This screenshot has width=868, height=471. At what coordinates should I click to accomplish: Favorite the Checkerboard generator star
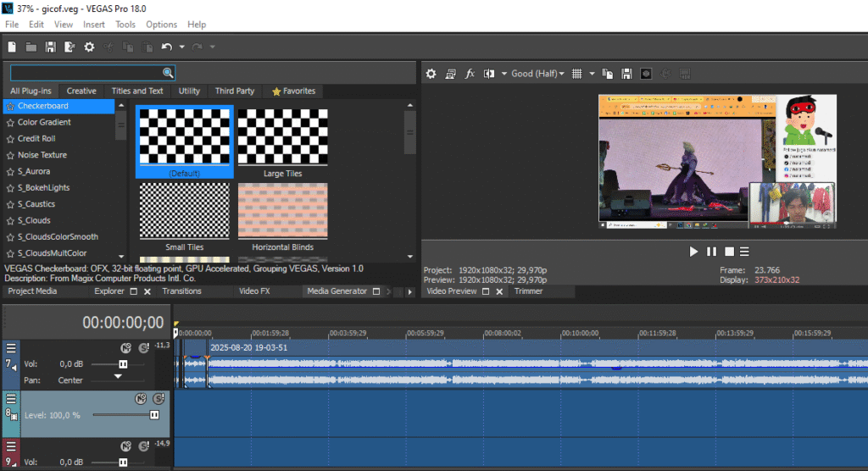(10, 106)
